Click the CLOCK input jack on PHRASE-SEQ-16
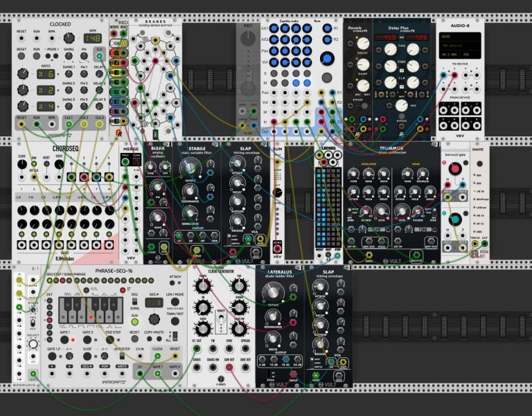 coord(157,356)
